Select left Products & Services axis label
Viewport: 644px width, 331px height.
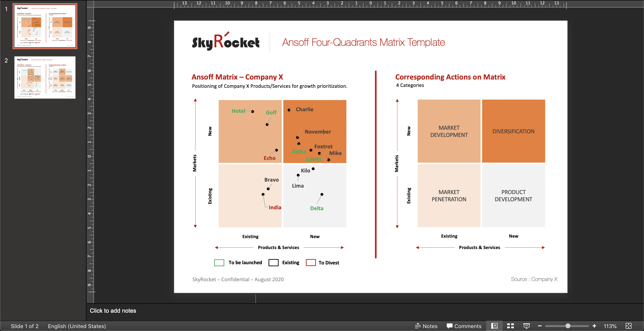coord(278,247)
